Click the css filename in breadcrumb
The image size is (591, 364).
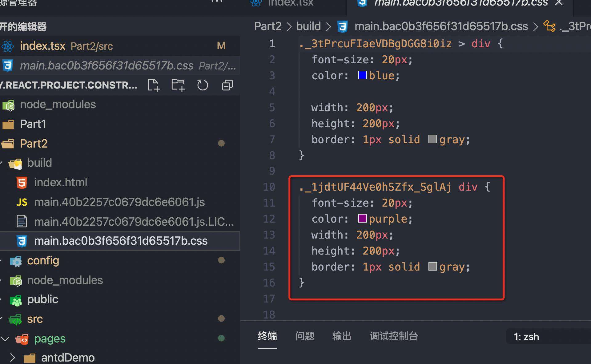pos(441,26)
